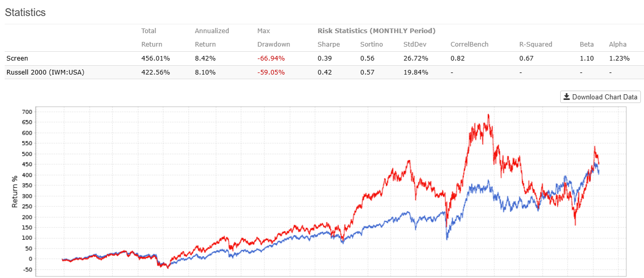Select the Screen row label
This screenshot has height=278, width=644.
click(x=17, y=58)
